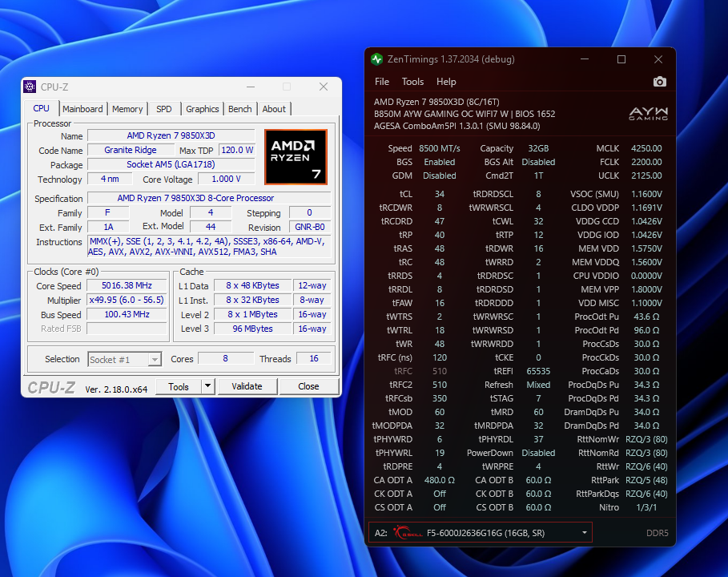Click the 'B850M AYW GAMING OC WIFI7 W' motherboard line
Image resolution: width=728 pixels, height=577 pixels.
click(x=465, y=114)
